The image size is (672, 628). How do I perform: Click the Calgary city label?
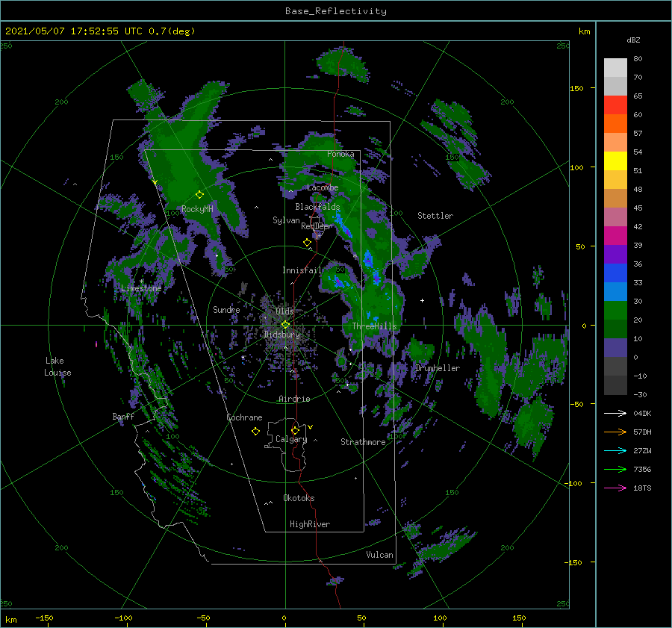pyautogui.click(x=291, y=439)
